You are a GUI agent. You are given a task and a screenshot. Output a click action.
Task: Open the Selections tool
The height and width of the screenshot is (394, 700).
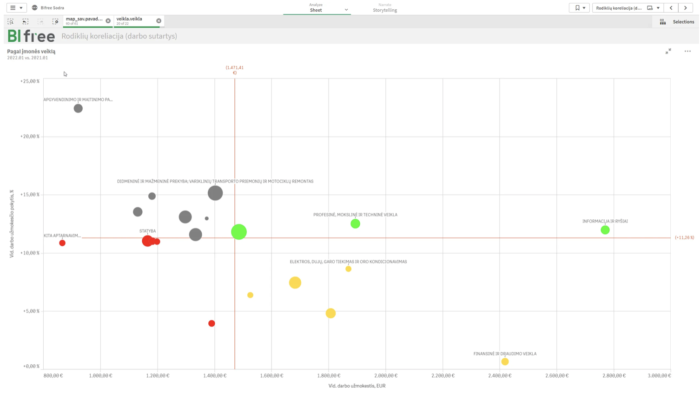pos(677,21)
